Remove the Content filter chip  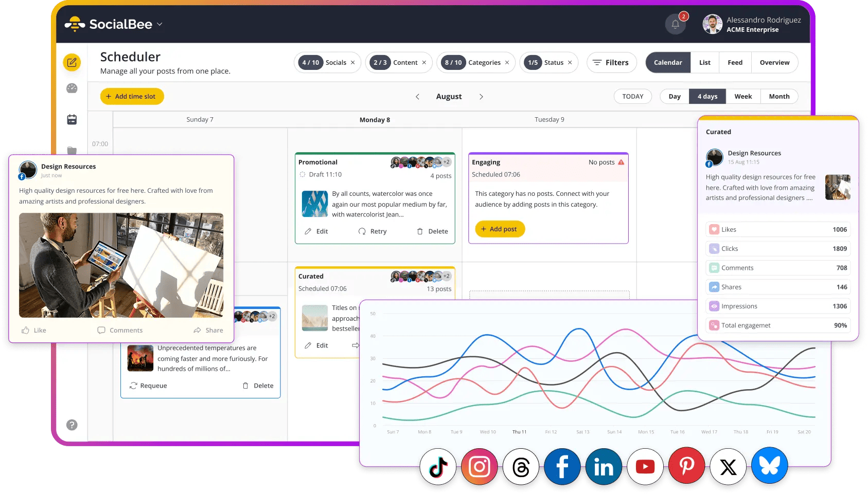[424, 63]
